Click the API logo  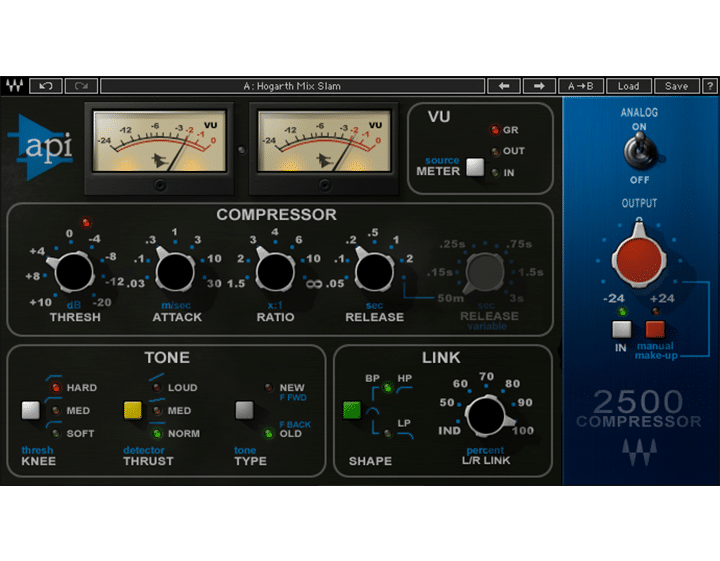(x=41, y=148)
